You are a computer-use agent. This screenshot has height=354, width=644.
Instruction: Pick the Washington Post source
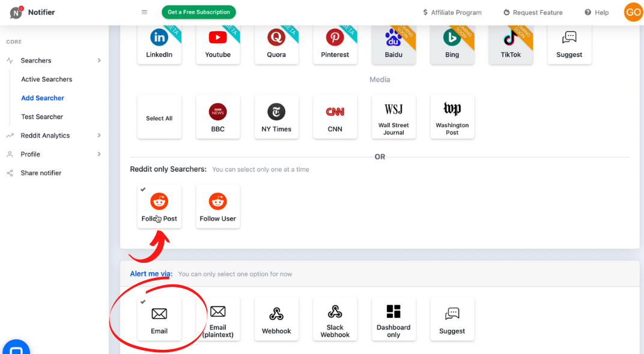[452, 117]
